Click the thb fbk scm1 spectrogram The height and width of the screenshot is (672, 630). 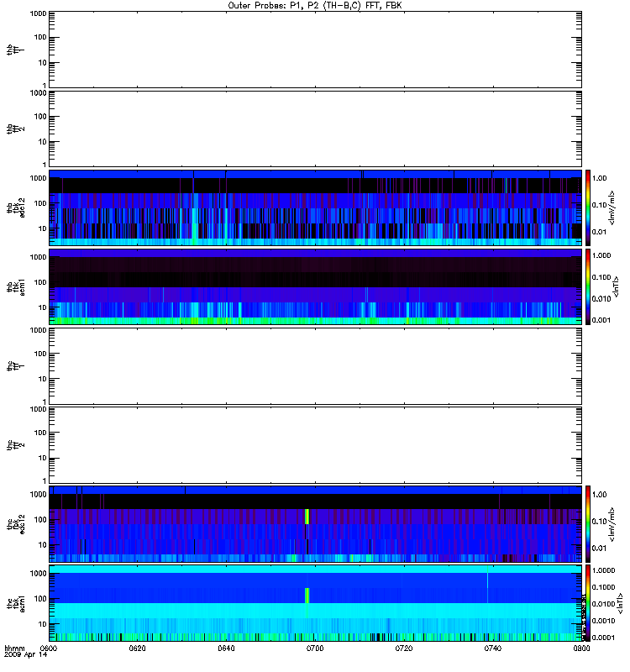[x=315, y=286]
